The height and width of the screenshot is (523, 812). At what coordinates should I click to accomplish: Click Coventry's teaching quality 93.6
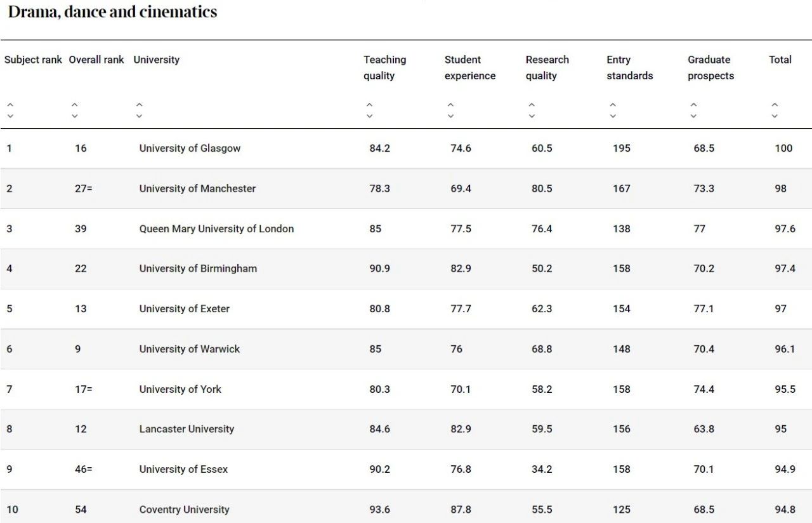click(379, 509)
